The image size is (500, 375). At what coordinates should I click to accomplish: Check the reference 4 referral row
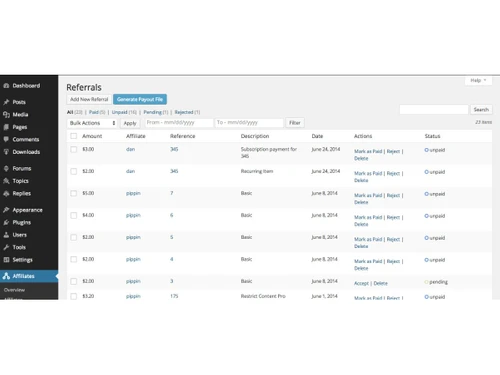pos(74,259)
